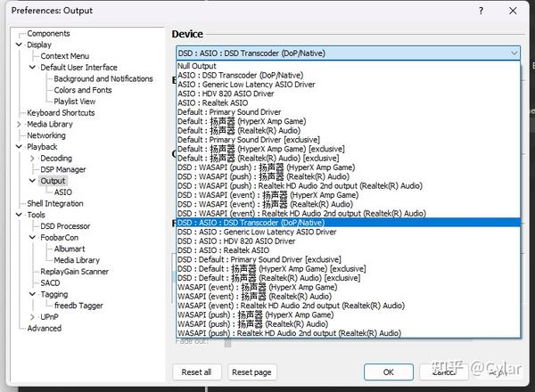Click the Reset page button
The height and width of the screenshot is (392, 535).
click(251, 372)
